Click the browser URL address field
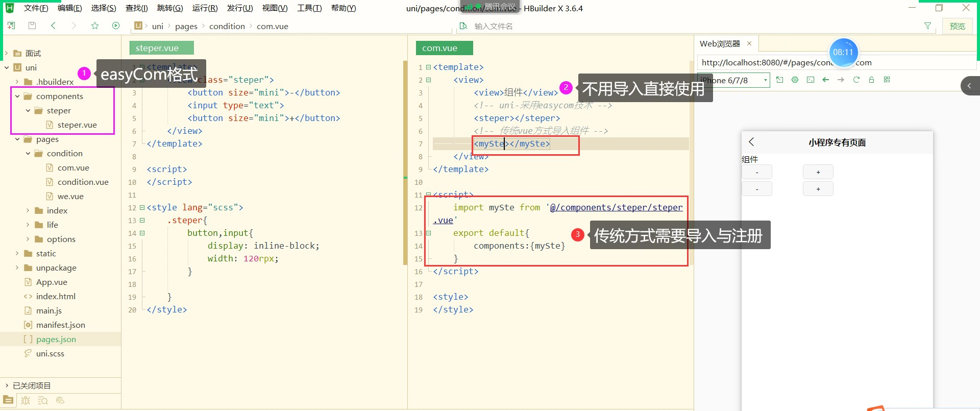The image size is (980, 411). pos(836,62)
